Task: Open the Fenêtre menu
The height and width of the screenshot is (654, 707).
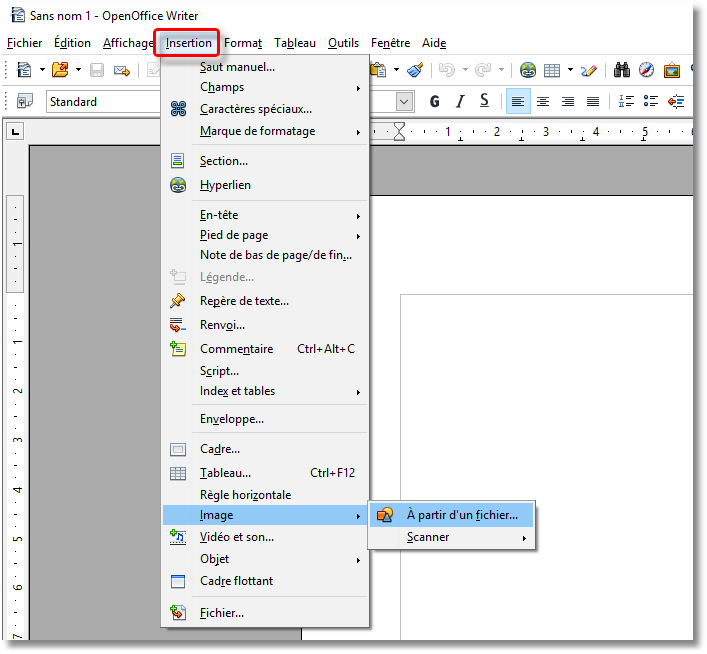Action: pyautogui.click(x=390, y=43)
